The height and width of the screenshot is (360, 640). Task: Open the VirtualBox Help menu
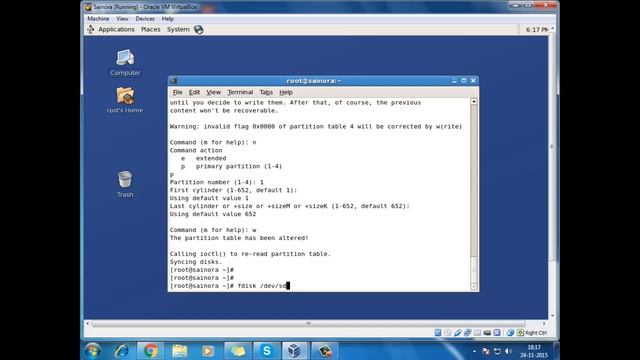pos(168,19)
